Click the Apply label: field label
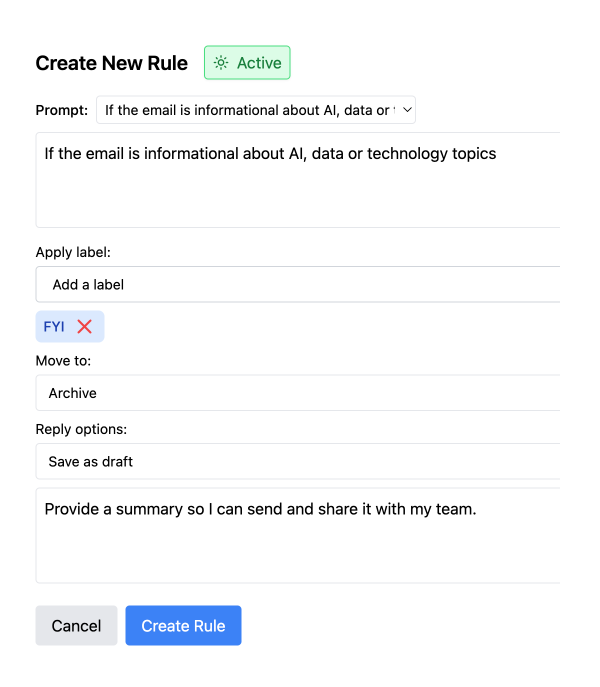The width and height of the screenshot is (600, 687). click(x=73, y=252)
